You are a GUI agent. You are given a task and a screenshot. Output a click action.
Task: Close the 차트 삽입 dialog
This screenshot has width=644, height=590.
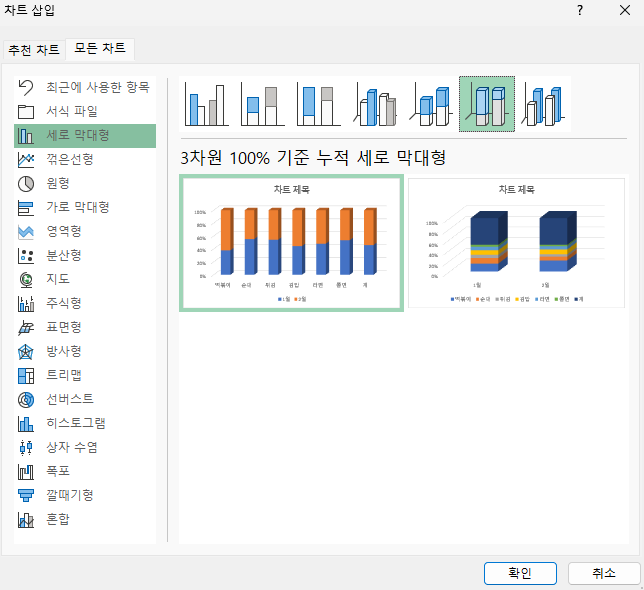(625, 10)
